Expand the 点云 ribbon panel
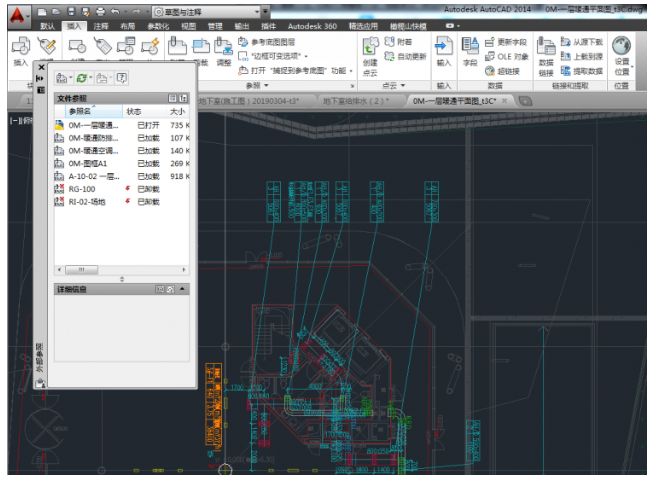 pos(394,86)
